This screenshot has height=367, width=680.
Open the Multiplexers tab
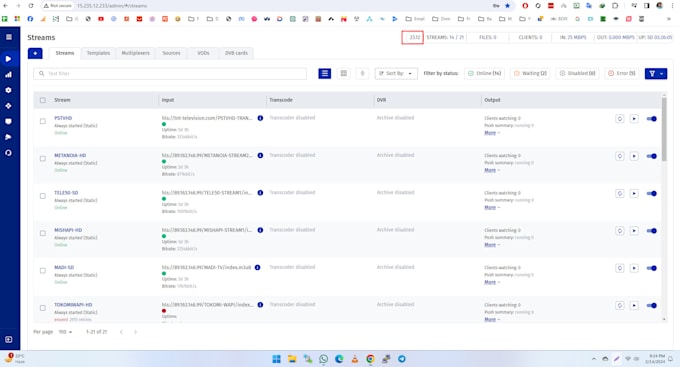[135, 53]
